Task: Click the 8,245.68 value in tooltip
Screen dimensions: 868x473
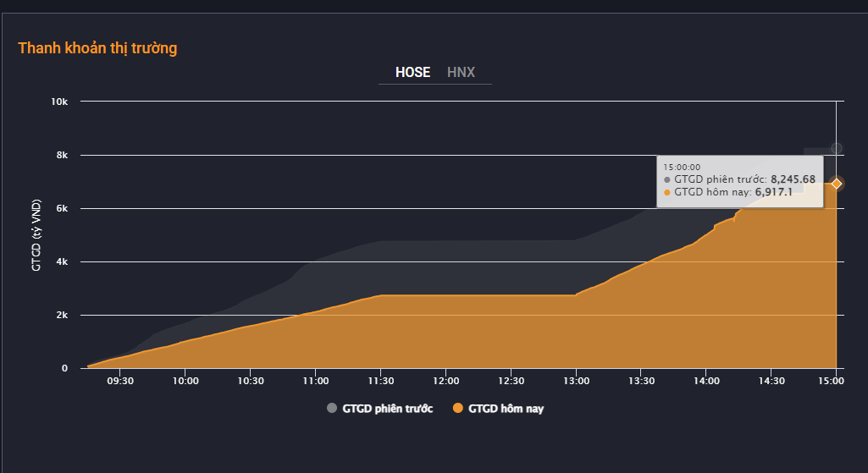Action: pos(793,179)
